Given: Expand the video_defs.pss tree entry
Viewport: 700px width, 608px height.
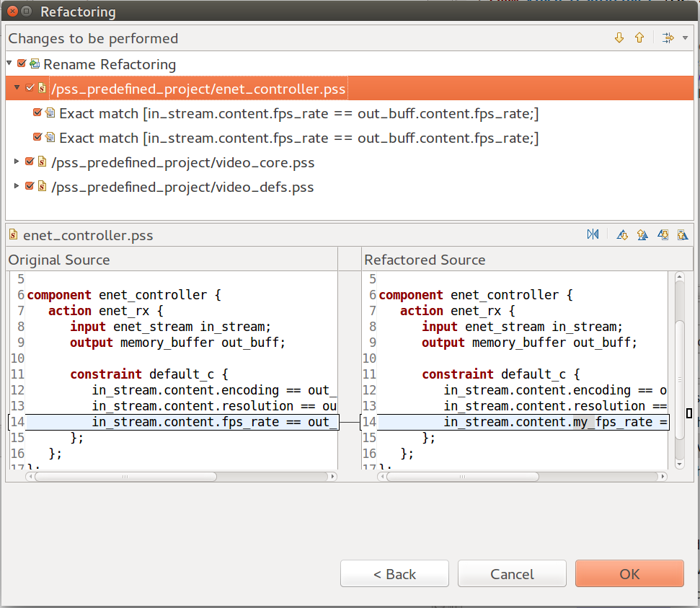Looking at the screenshot, I should (x=16, y=186).
